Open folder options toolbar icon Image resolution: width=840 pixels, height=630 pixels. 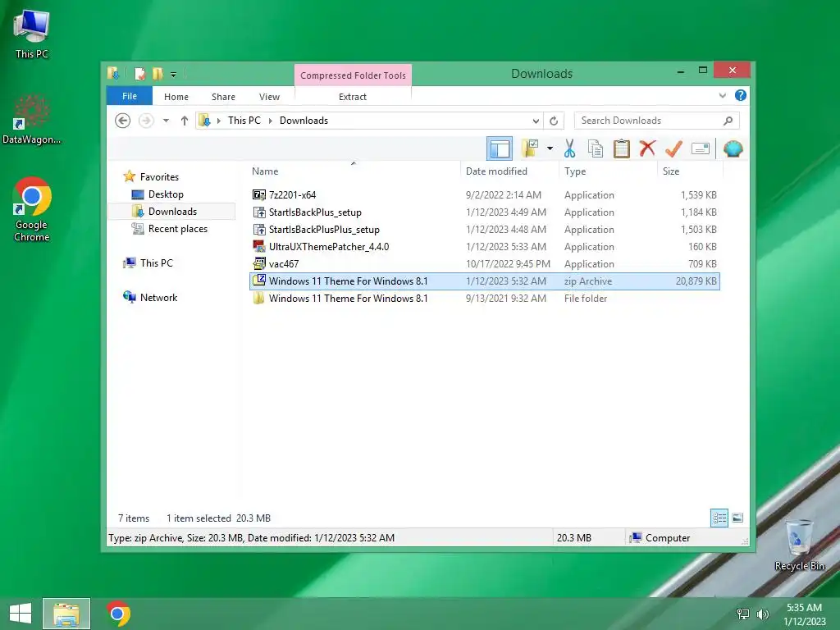click(x=530, y=148)
